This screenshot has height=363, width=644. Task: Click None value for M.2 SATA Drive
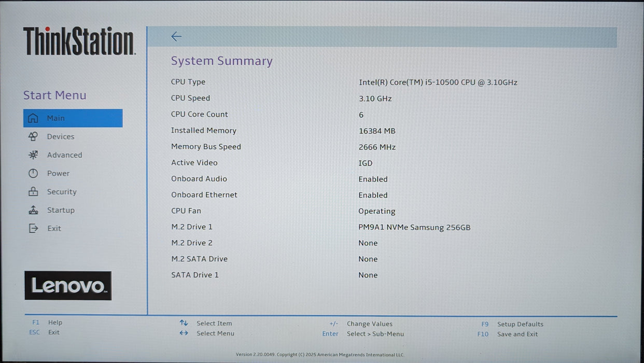(x=368, y=259)
